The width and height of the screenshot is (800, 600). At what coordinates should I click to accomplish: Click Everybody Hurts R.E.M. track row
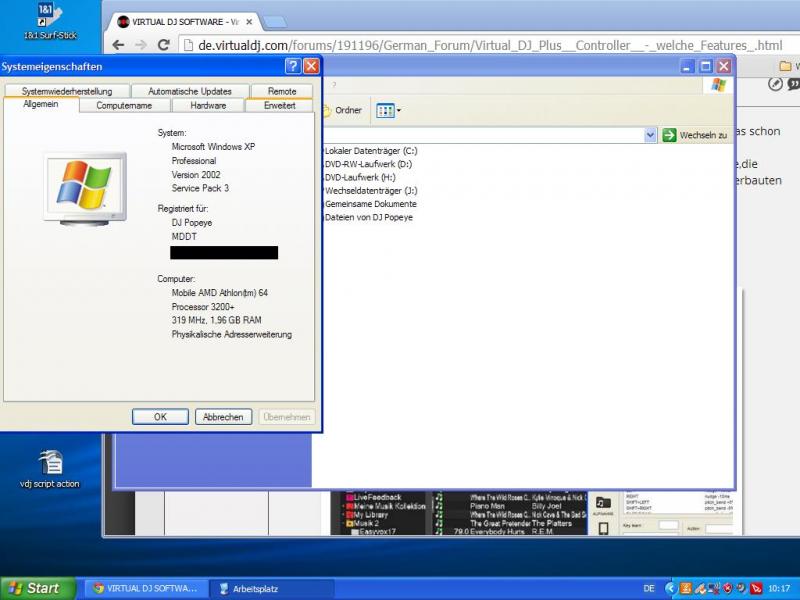coord(510,532)
